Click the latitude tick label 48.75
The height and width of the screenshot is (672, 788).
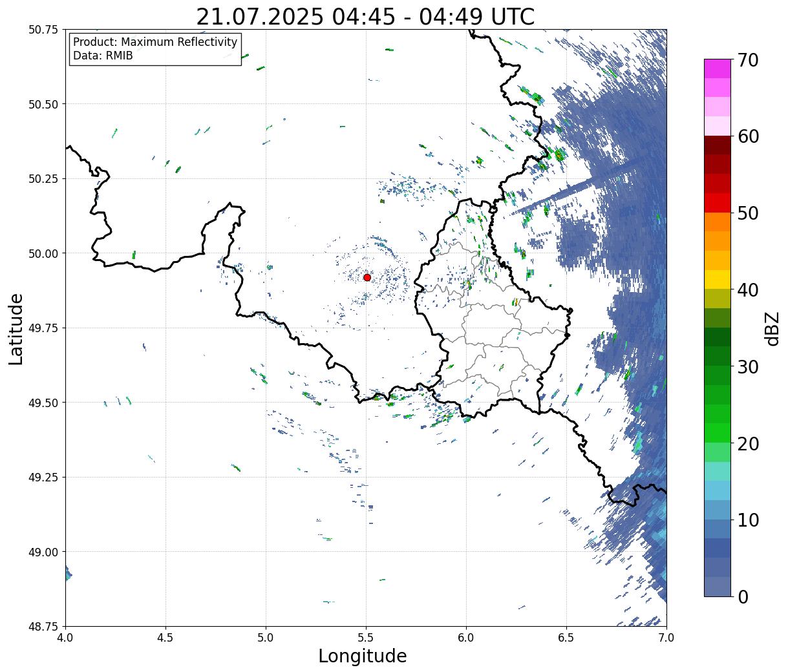43,627
